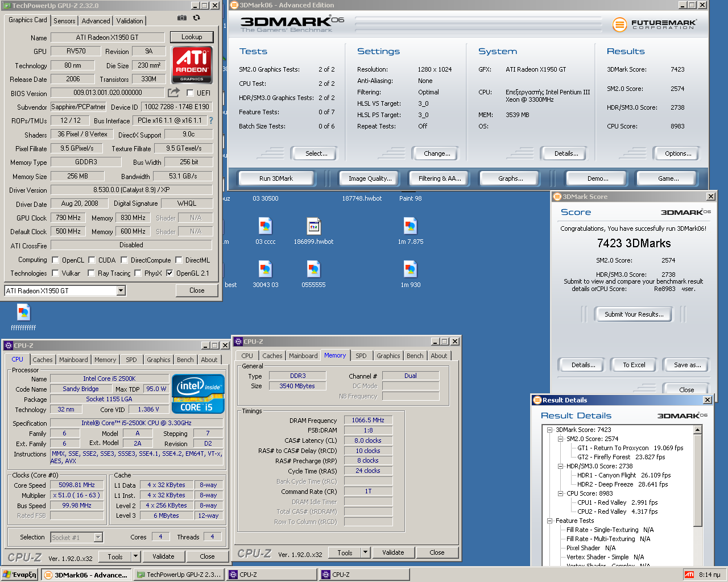The height and width of the screenshot is (582, 728).
Task: Open the SPD tab in Memory CPU-Z window
Action: pyautogui.click(x=361, y=356)
